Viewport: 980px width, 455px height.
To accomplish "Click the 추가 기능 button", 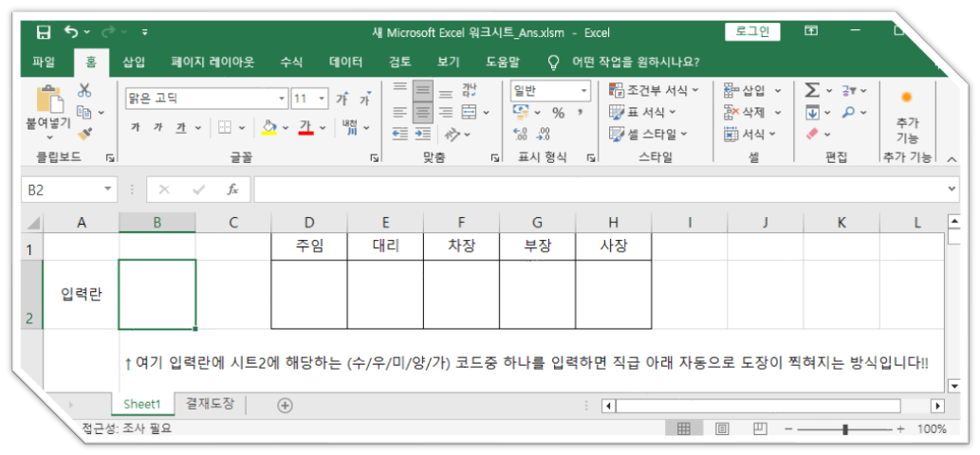I will click(907, 117).
